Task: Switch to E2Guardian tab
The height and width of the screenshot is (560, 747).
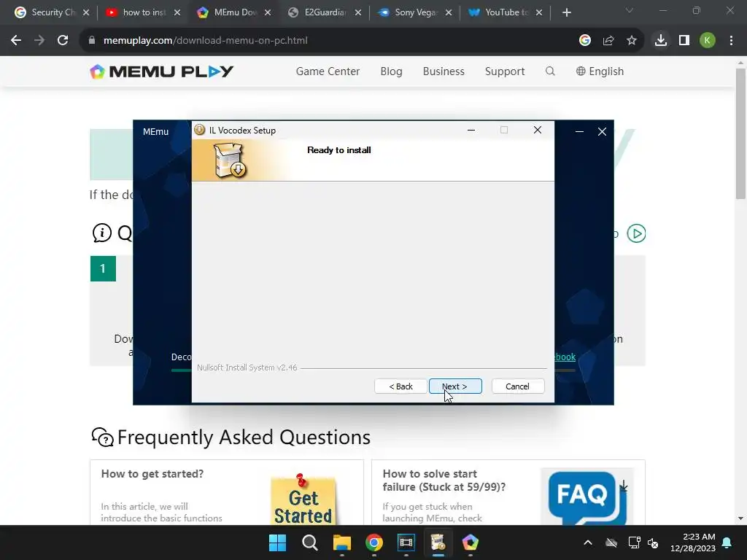Action: pyautogui.click(x=318, y=12)
